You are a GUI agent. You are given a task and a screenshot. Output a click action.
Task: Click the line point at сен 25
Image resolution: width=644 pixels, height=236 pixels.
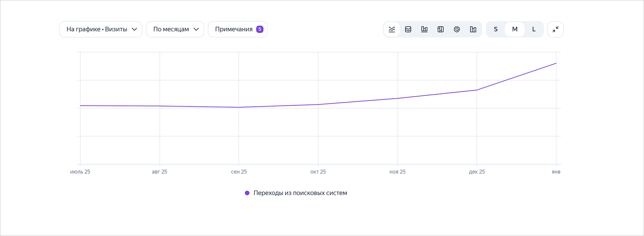pos(239,107)
